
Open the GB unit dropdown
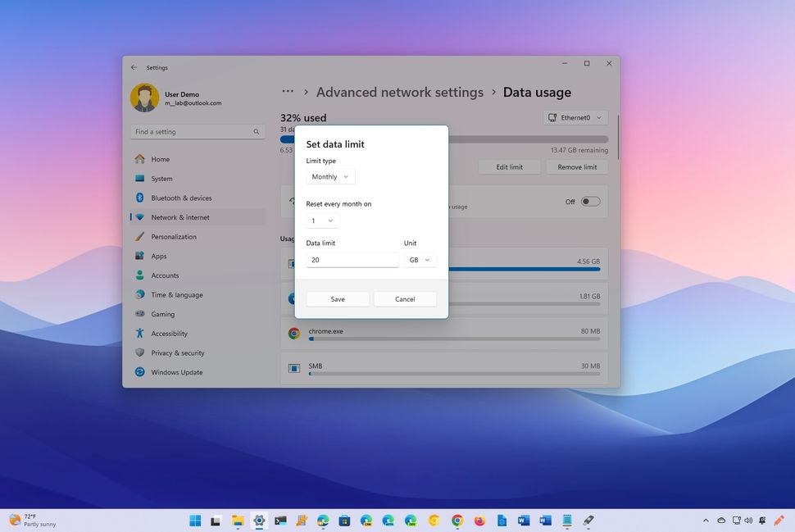click(x=420, y=260)
